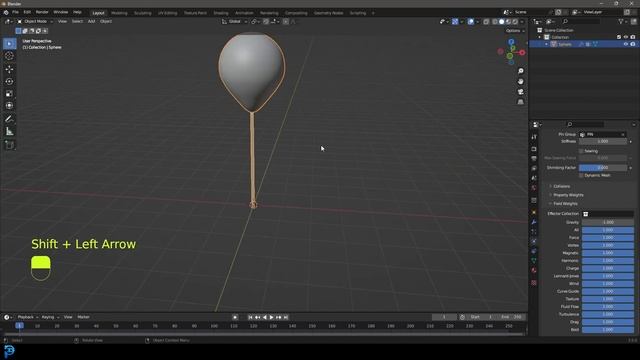Open the World properties tab
This screenshot has height=360, width=640.
pos(534,188)
